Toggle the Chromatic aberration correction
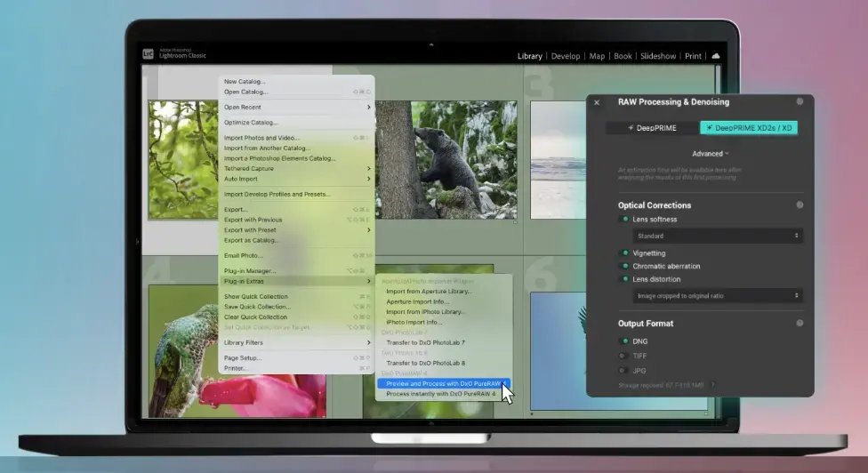868x473 pixels. [624, 266]
